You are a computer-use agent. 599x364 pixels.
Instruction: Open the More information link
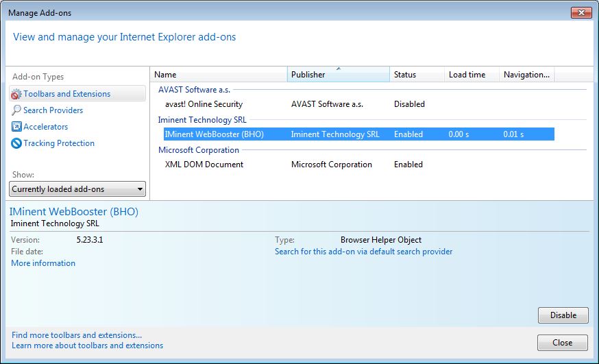(43, 263)
